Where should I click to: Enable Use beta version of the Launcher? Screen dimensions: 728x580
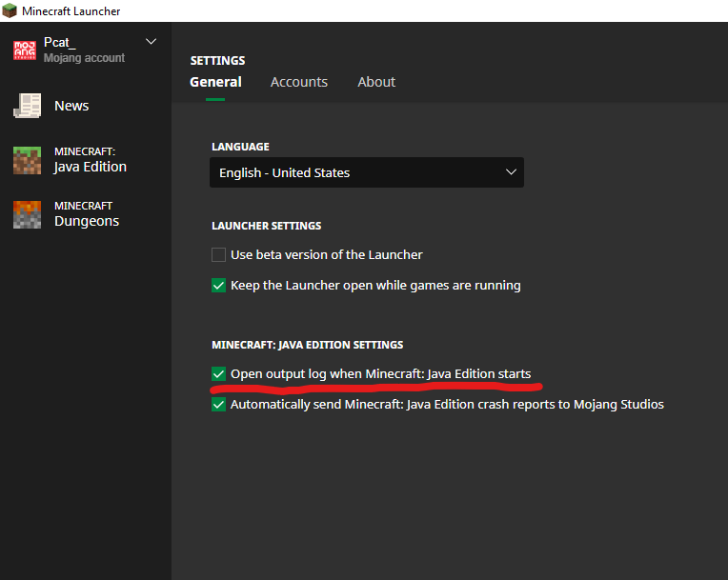(x=218, y=254)
